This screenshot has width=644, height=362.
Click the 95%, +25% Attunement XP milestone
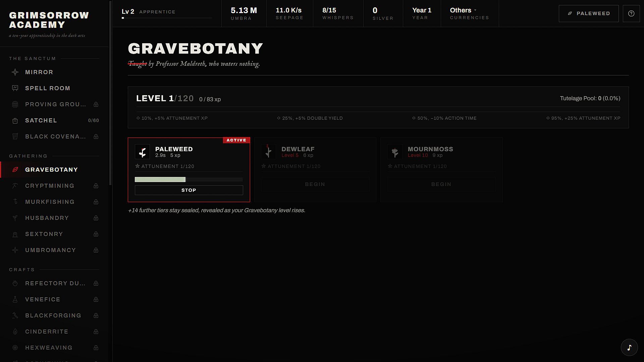(x=583, y=118)
